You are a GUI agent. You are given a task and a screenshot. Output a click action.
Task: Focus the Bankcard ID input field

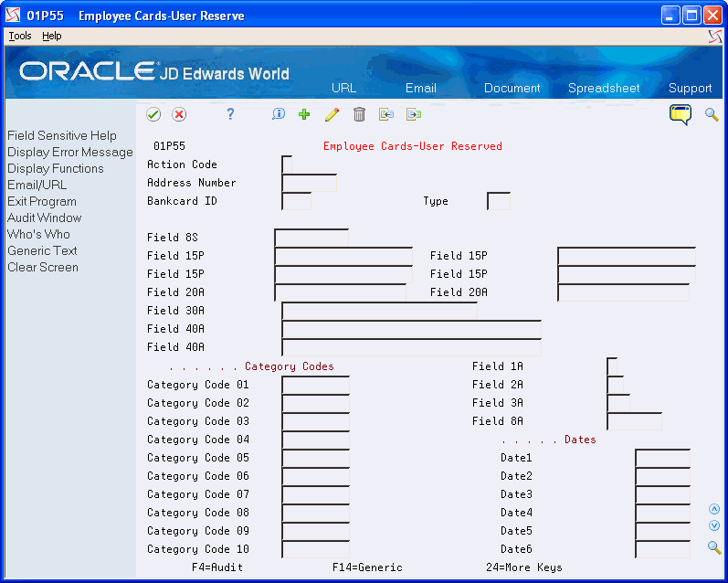coord(296,201)
